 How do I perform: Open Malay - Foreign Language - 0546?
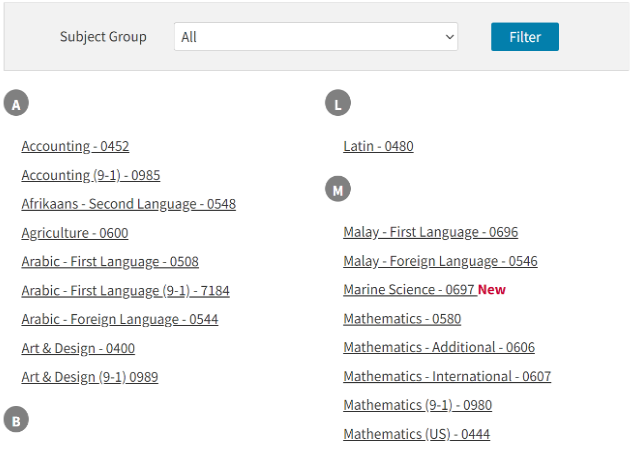click(440, 261)
